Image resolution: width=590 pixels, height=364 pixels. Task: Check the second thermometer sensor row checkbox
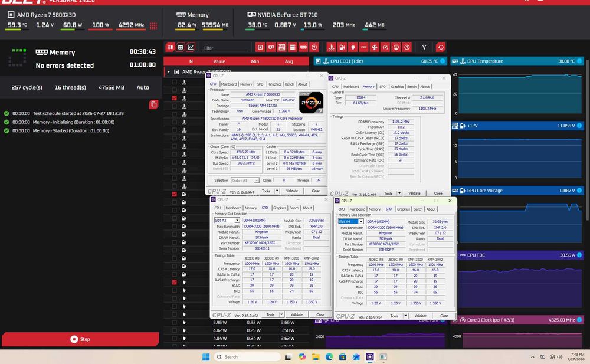point(174,90)
